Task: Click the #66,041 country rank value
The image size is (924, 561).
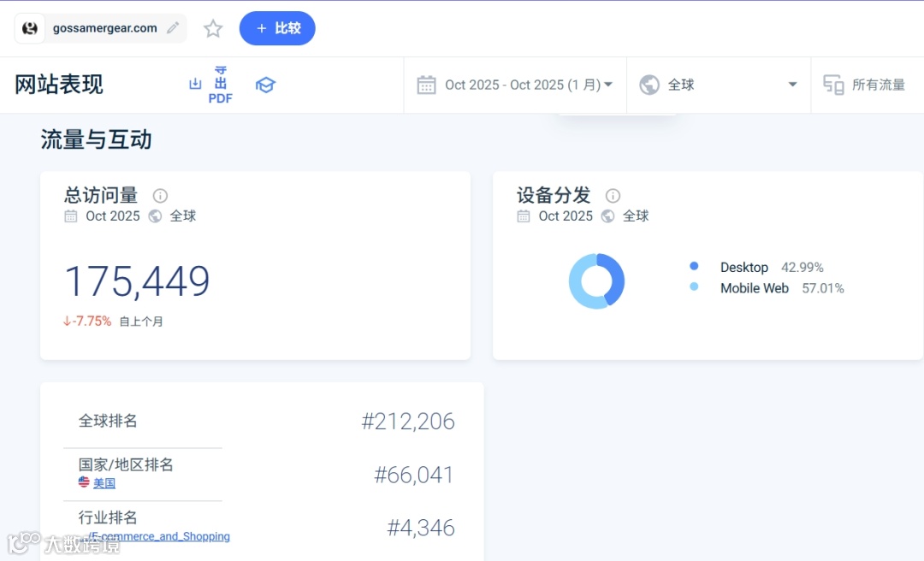Action: 414,475
